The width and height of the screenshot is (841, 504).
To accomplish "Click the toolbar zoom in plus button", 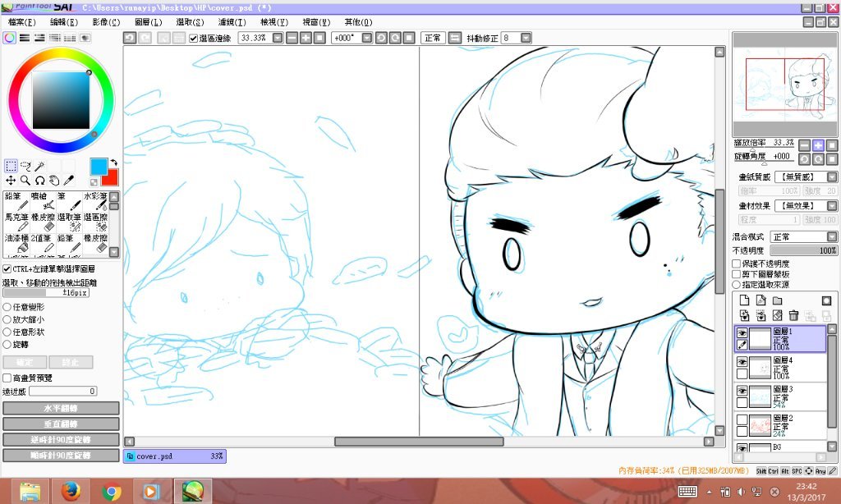I will [306, 38].
